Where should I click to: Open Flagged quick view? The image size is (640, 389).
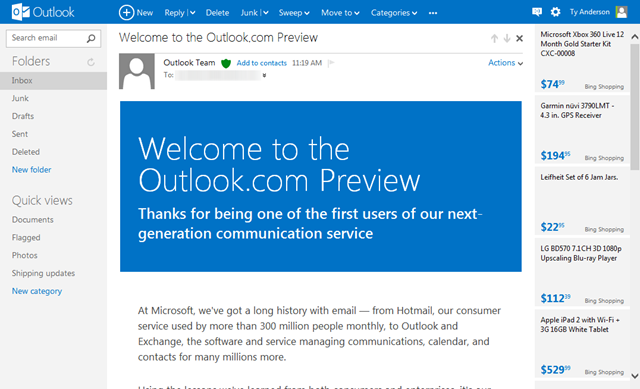(26, 238)
